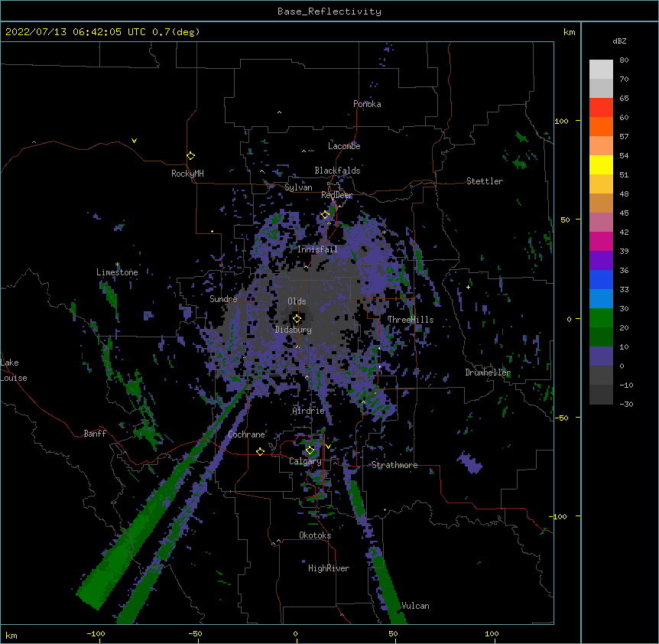659x644 pixels.
Task: Click the Lacombe city label
Action: click(x=344, y=146)
